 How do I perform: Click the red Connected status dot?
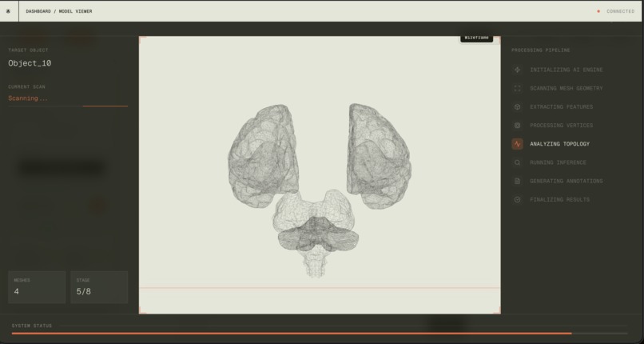(x=598, y=11)
